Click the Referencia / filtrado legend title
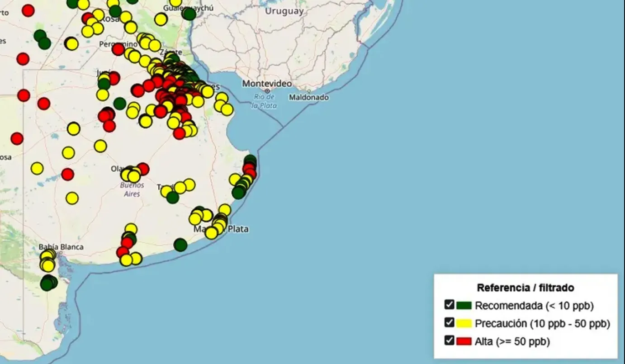Viewport: 625px width, 364px height. [x=526, y=288]
